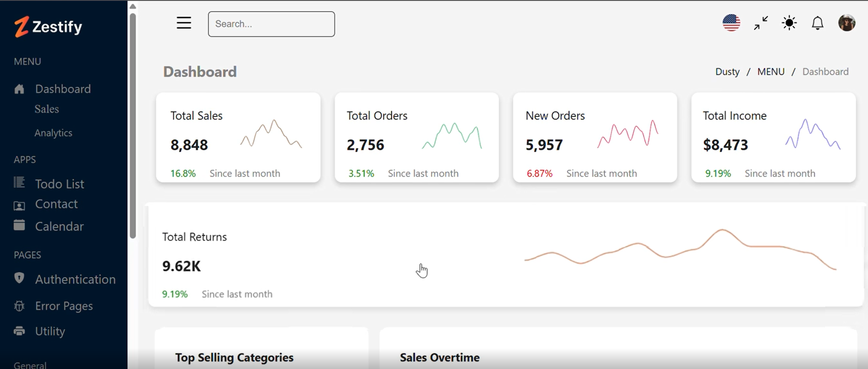Toggle light mode with sun icon
Viewport: 868px width, 369px height.
pyautogui.click(x=789, y=23)
